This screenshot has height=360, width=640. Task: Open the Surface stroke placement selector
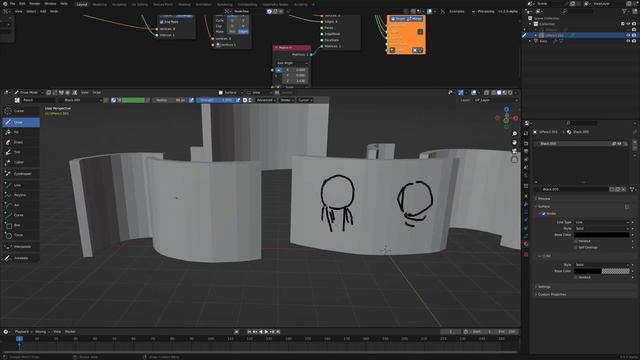coord(231,93)
